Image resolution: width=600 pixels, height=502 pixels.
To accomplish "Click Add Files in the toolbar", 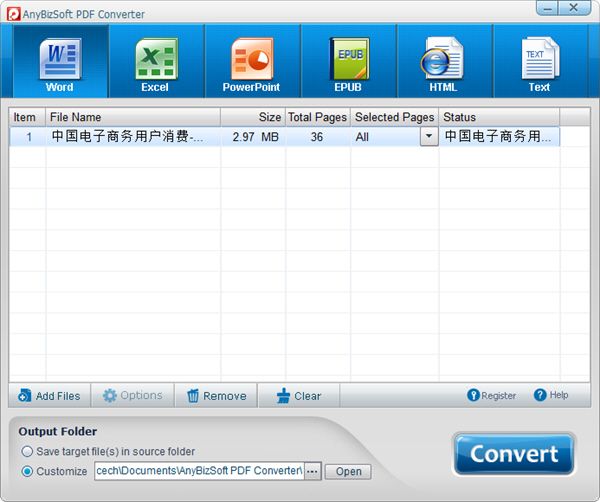I will pos(50,396).
